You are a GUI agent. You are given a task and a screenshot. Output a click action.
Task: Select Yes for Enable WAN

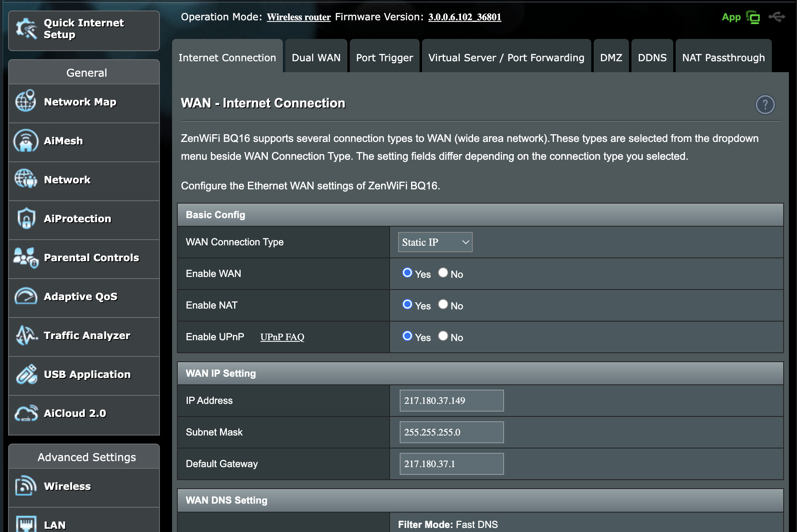407,273
